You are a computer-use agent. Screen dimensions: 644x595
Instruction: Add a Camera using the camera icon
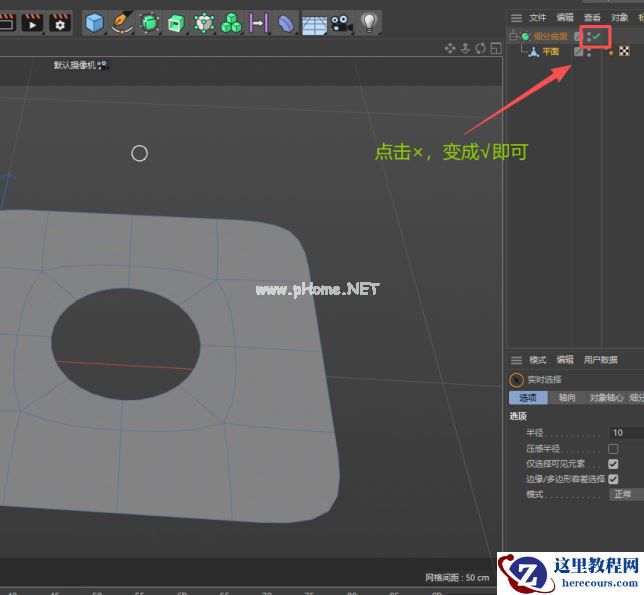pos(341,21)
